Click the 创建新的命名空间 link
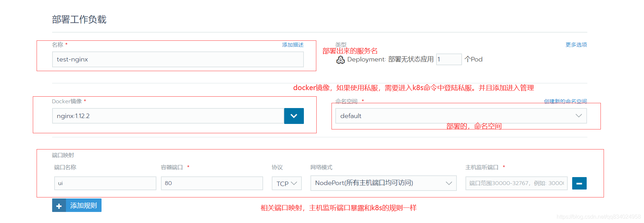Viewport: 644px width, 223px height. tap(565, 101)
